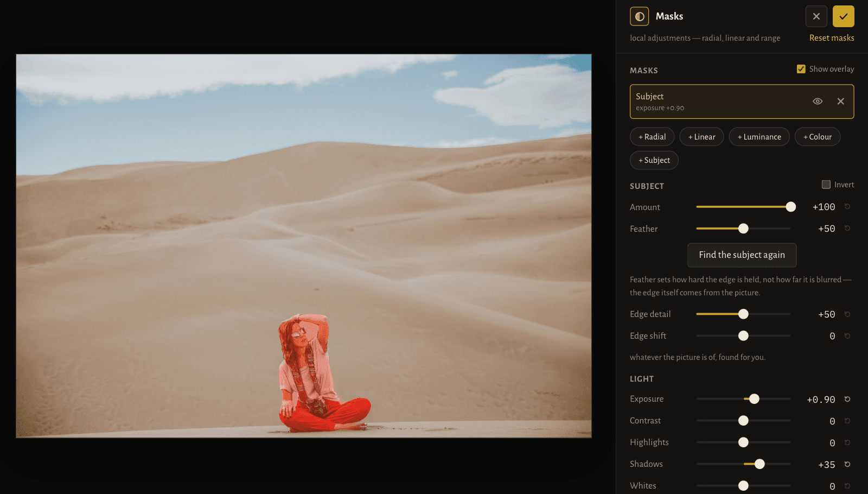Add a Colour mask

pyautogui.click(x=818, y=137)
